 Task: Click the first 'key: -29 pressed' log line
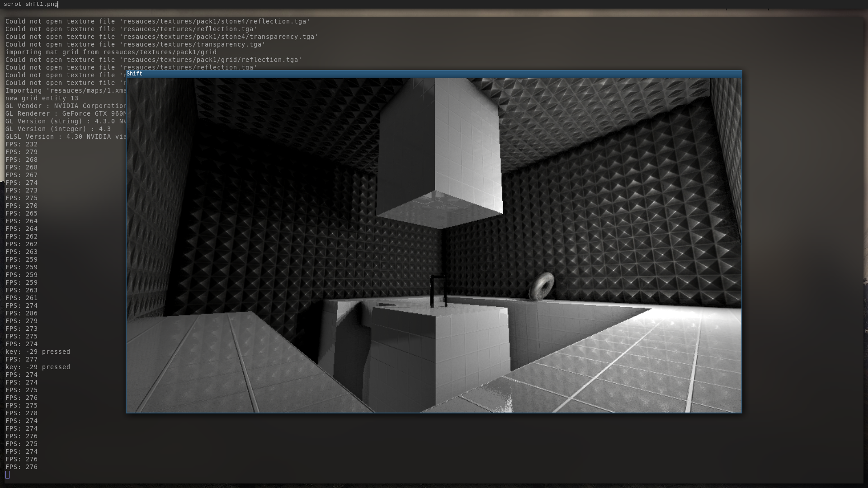click(38, 352)
